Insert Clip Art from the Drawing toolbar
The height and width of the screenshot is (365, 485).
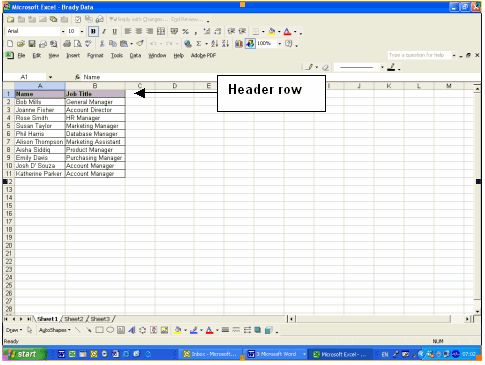click(x=154, y=330)
